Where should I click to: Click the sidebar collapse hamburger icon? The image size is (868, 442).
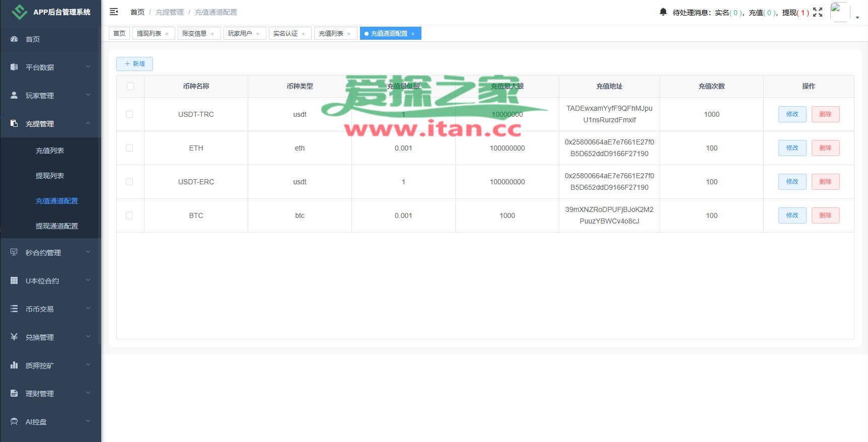pyautogui.click(x=114, y=12)
